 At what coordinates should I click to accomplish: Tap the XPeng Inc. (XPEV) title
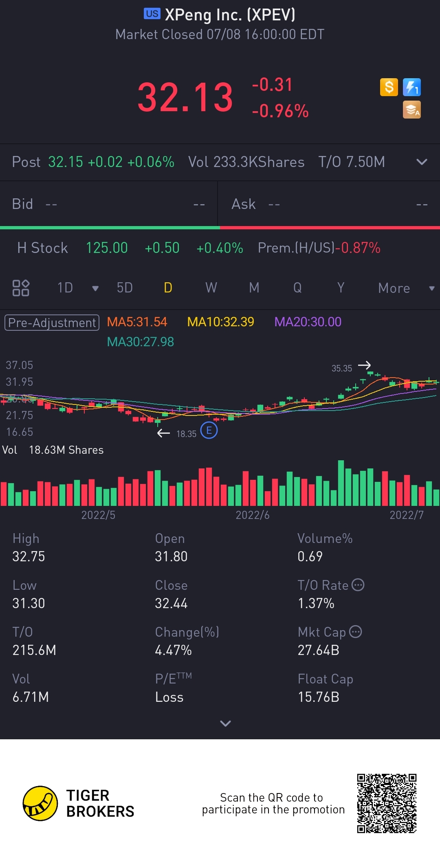(230, 15)
